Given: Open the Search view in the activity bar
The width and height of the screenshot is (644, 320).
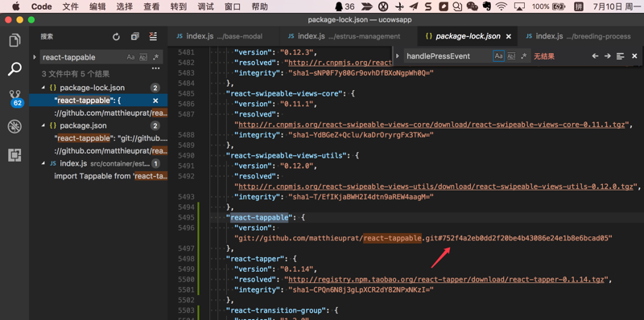Looking at the screenshot, I should pyautogui.click(x=14, y=69).
